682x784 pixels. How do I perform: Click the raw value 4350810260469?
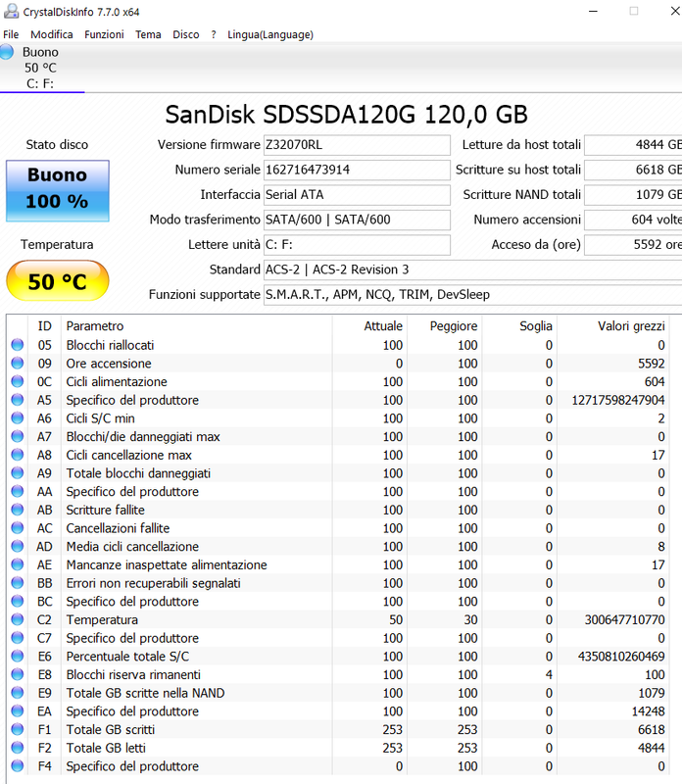coord(621,657)
